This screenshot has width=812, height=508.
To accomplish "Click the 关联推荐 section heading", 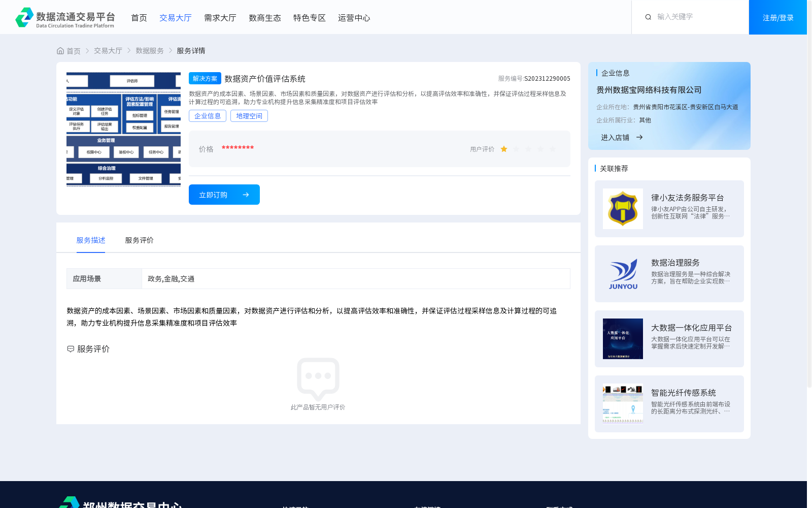I will tap(614, 169).
